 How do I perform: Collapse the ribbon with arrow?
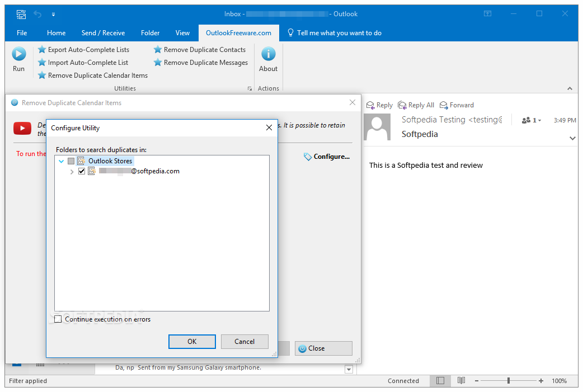point(570,88)
